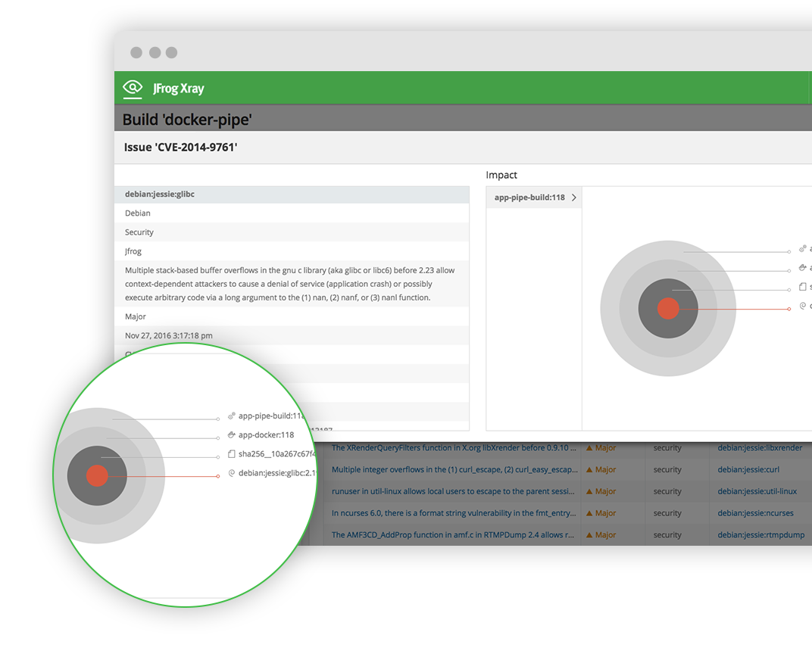Open the runuser in util-linux issue link
Screen dimensions: 812x657
click(453, 491)
